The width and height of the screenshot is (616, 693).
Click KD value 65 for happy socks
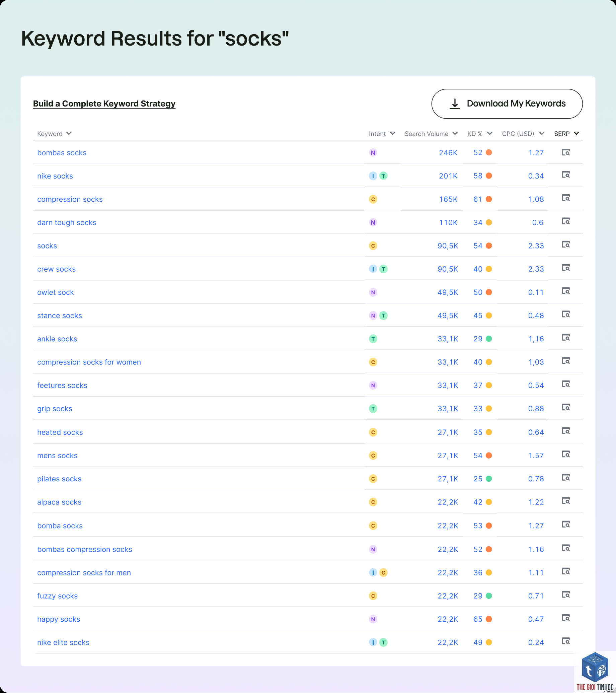tap(478, 619)
